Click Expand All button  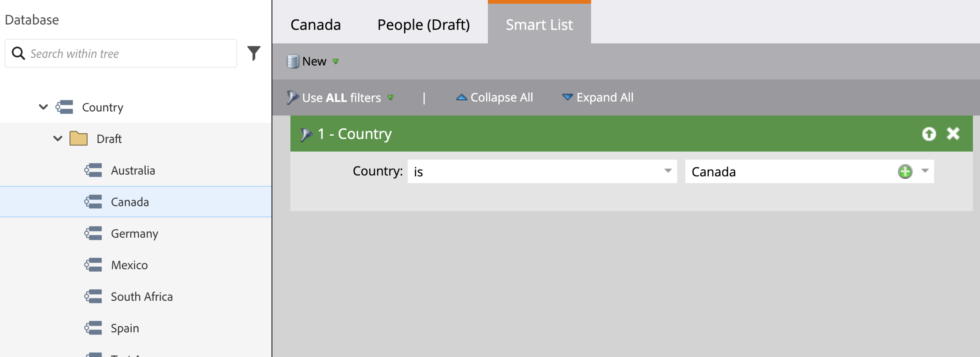[597, 97]
